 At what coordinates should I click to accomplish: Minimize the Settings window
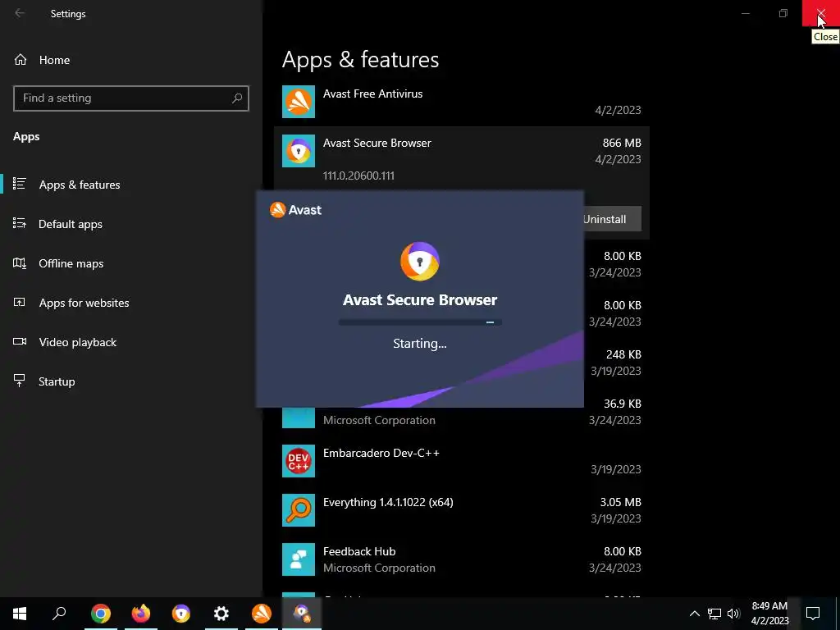point(745,13)
